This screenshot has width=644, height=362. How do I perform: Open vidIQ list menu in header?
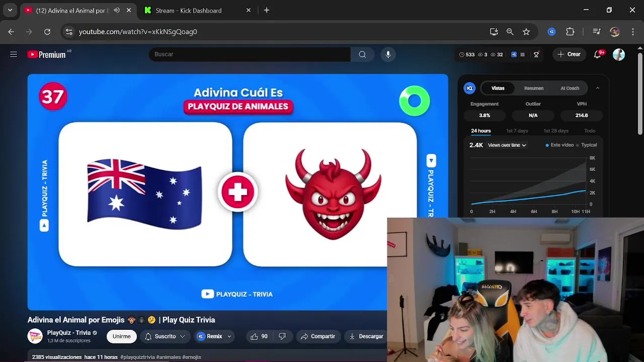(522, 54)
